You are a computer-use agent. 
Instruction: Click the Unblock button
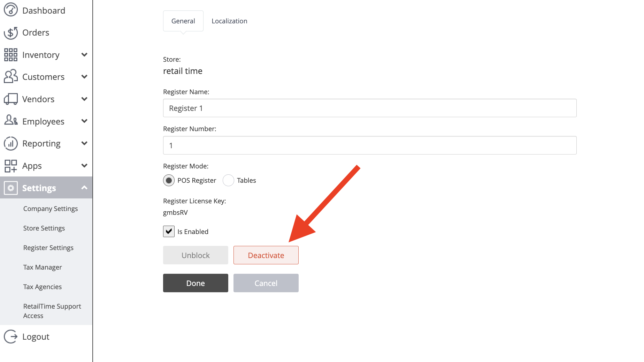195,255
